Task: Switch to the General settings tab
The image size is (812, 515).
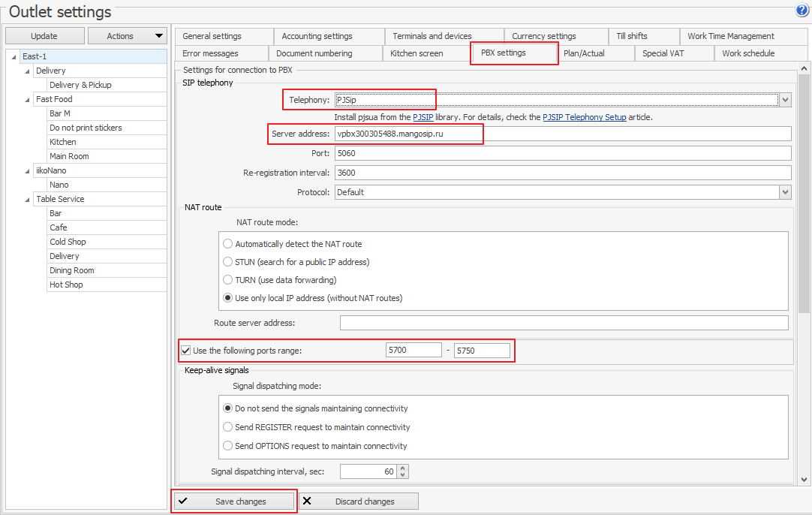Action: 212,36
